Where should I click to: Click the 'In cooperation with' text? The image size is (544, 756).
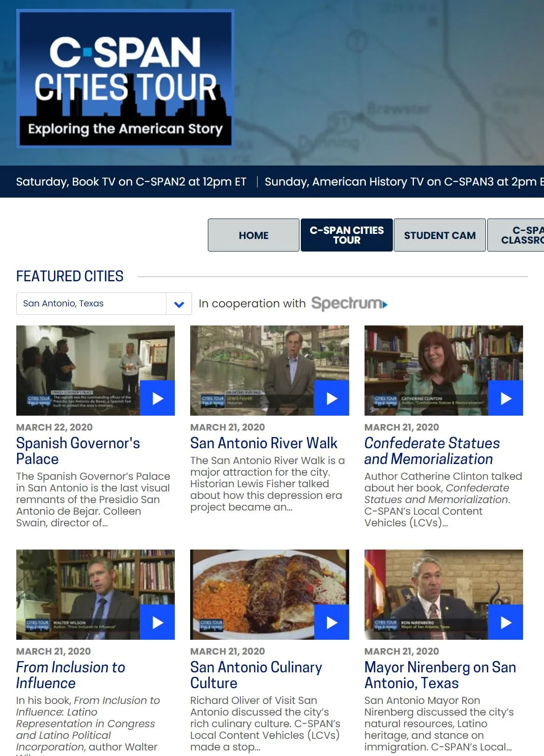coord(252,304)
